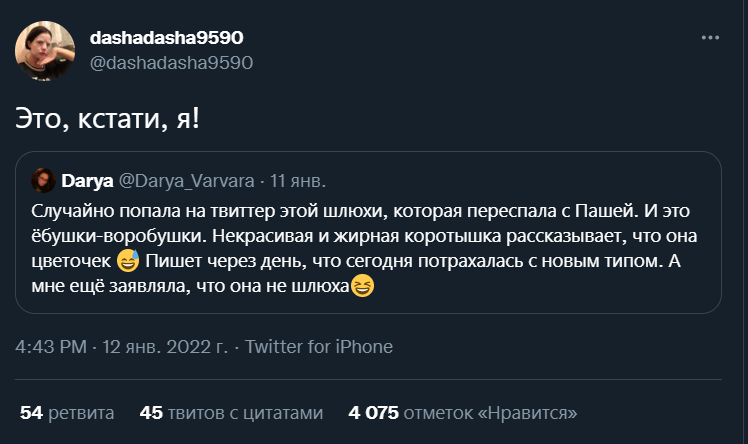Show the '4 075 отметок «Нравится»' list
The width and height of the screenshot is (748, 444).
tap(462, 412)
